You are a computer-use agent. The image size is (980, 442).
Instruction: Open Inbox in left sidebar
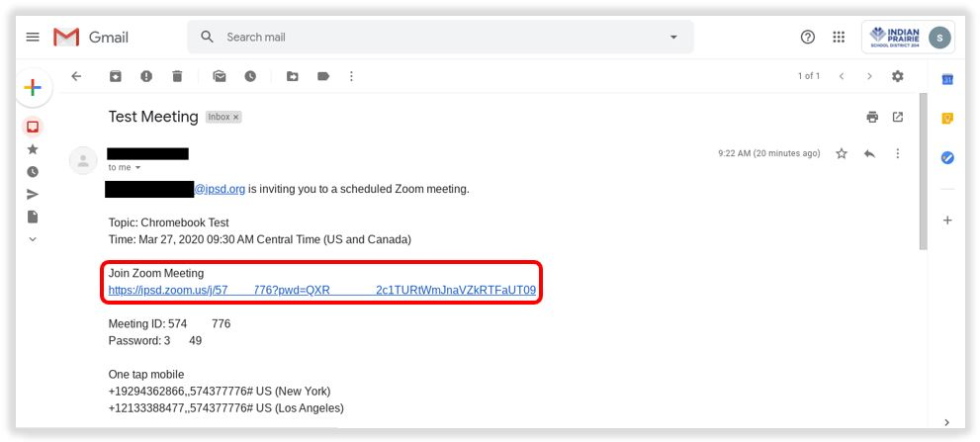pyautogui.click(x=33, y=127)
